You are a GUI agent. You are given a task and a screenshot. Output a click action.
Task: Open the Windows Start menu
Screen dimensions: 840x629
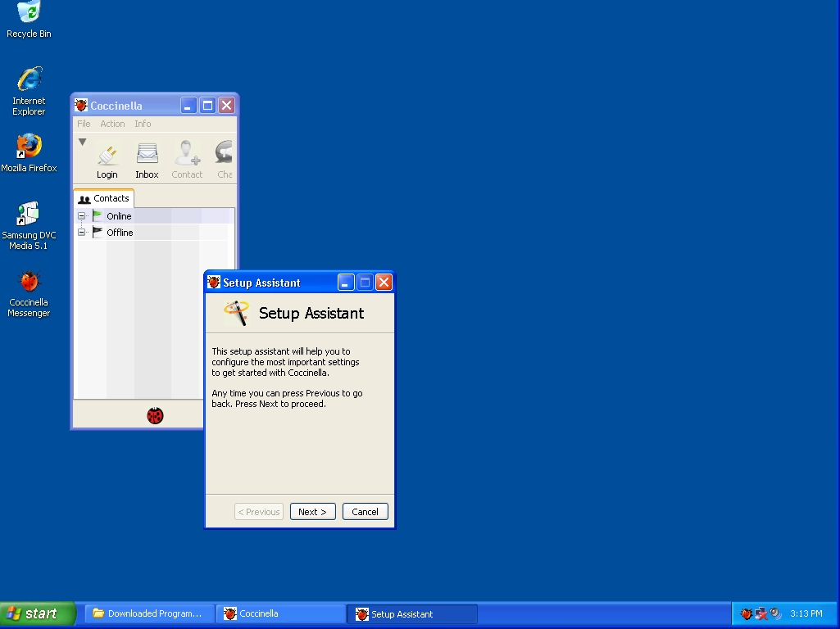pos(38,613)
